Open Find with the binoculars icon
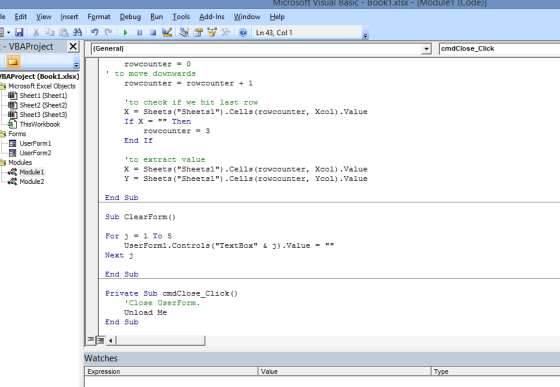This screenshot has height=387, width=560. (77, 32)
